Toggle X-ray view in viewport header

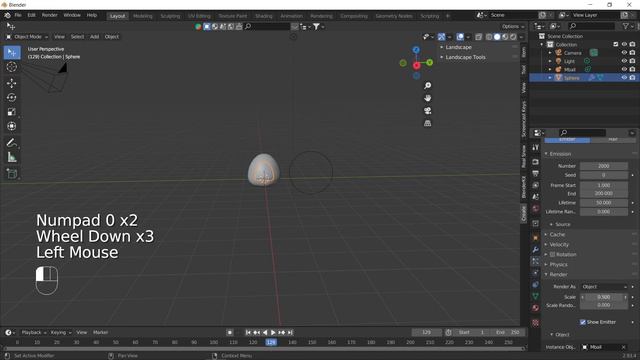point(478,37)
